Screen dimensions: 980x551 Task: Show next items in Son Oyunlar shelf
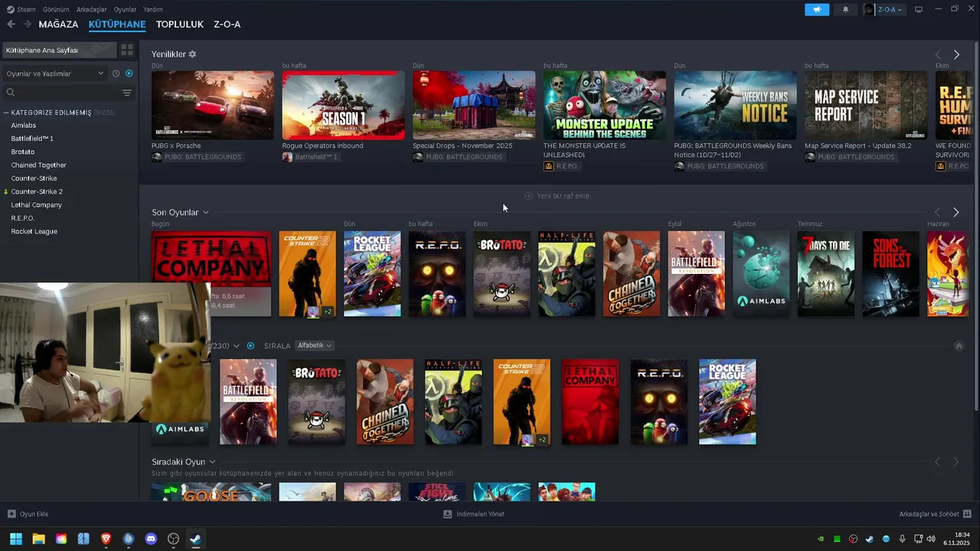(956, 212)
